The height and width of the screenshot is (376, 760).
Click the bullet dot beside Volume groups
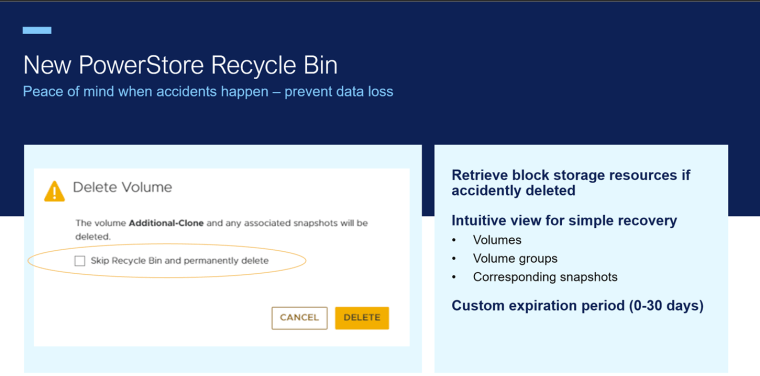[454, 259]
